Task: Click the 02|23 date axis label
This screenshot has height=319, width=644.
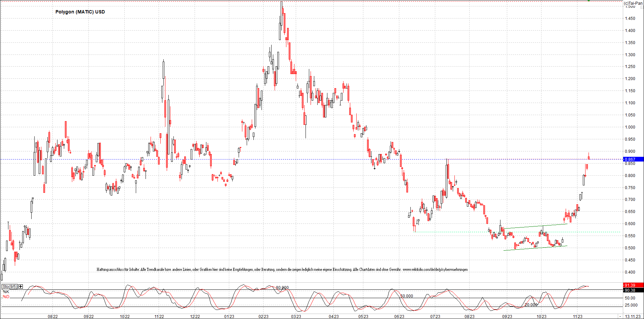Action: [x=264, y=316]
